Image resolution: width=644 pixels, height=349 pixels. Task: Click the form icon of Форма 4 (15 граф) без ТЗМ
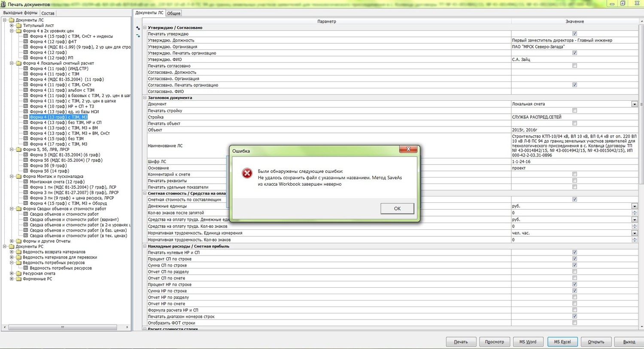[x=26, y=139]
